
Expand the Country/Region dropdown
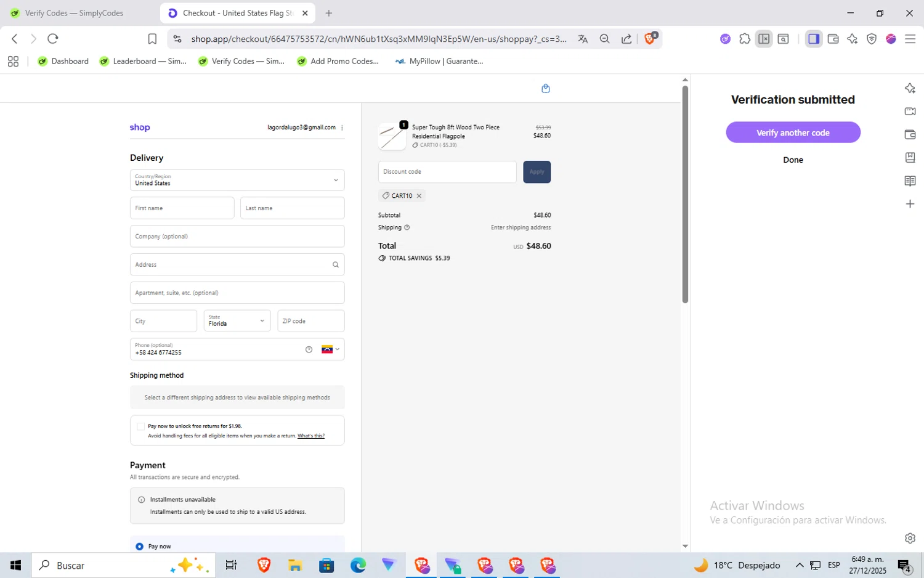(x=237, y=180)
